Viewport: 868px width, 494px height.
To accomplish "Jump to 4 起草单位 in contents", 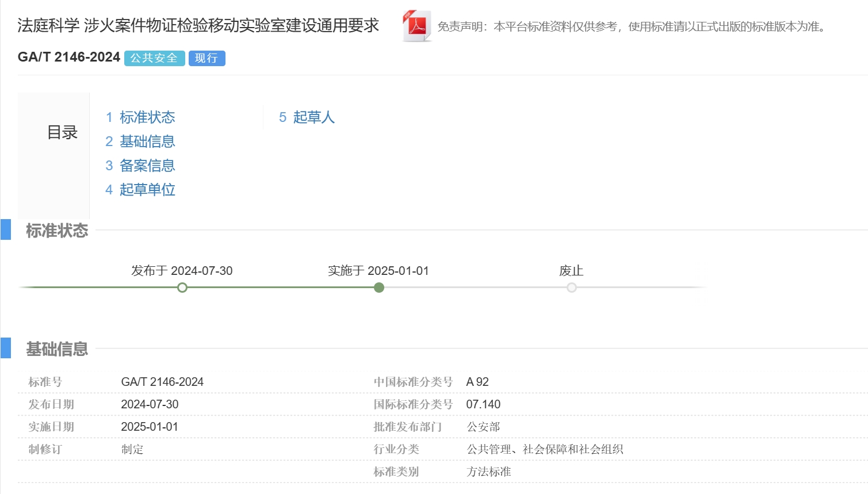I will tap(140, 190).
